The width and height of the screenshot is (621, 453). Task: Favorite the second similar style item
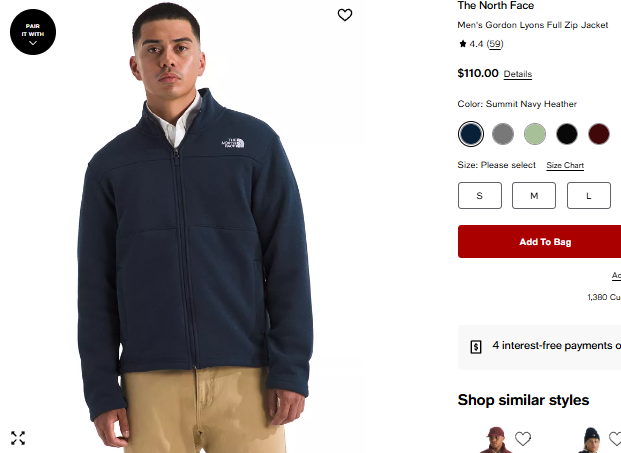click(x=616, y=438)
